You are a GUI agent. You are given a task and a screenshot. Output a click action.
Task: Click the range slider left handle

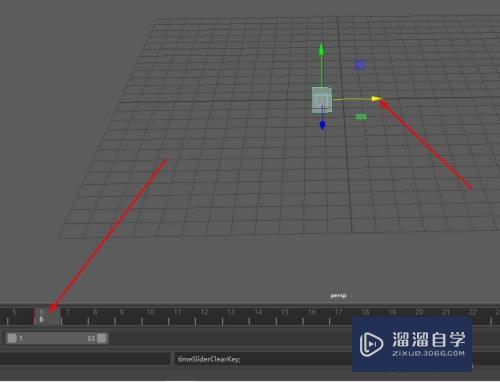point(12,338)
